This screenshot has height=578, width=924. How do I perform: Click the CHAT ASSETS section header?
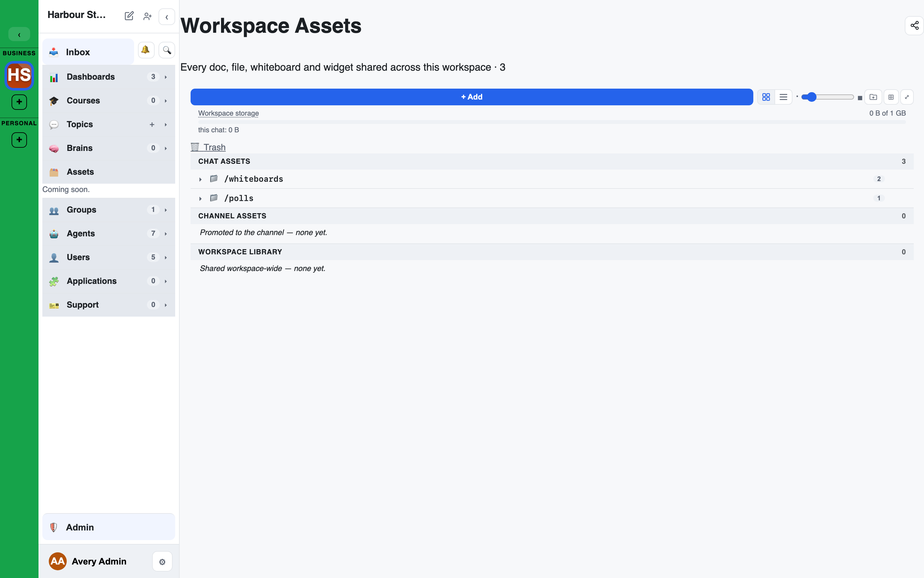tap(552, 161)
